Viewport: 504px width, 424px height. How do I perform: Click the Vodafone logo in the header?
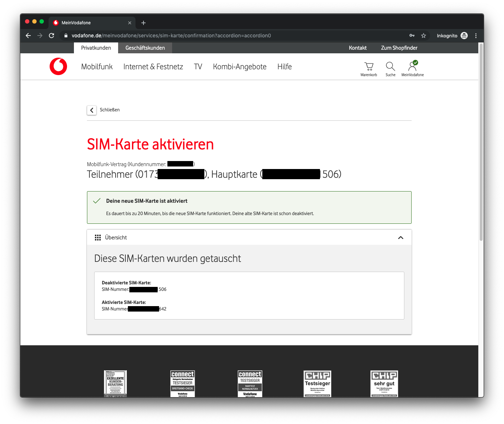(58, 66)
